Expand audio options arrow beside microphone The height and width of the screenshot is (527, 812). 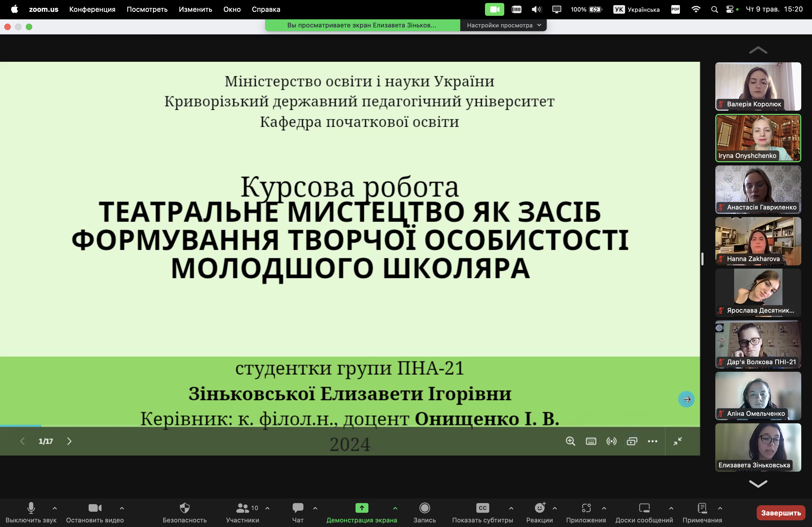tap(55, 508)
